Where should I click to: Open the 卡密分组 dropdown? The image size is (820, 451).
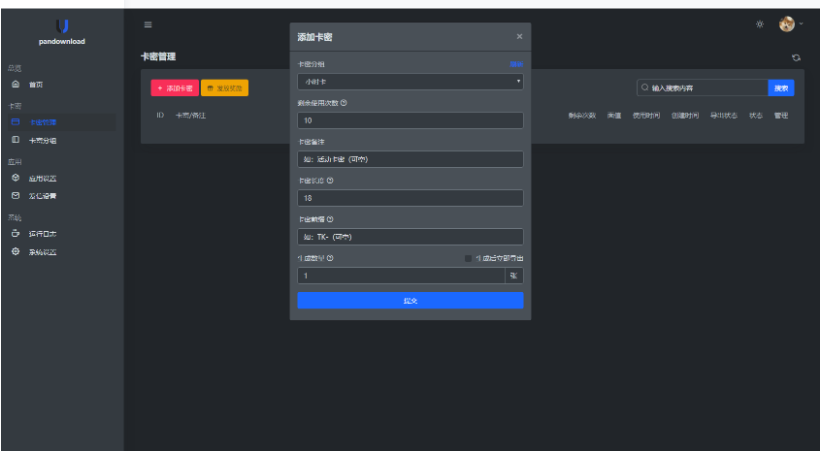pos(410,82)
